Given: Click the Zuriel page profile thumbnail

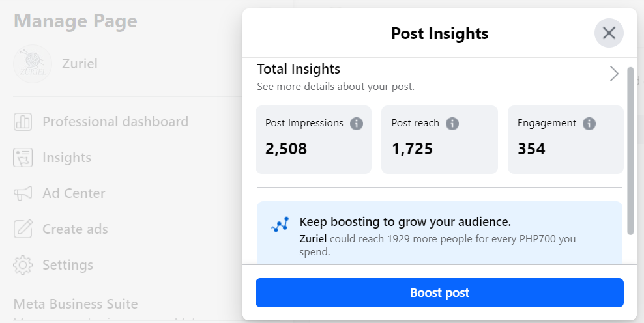Looking at the screenshot, I should [33, 64].
